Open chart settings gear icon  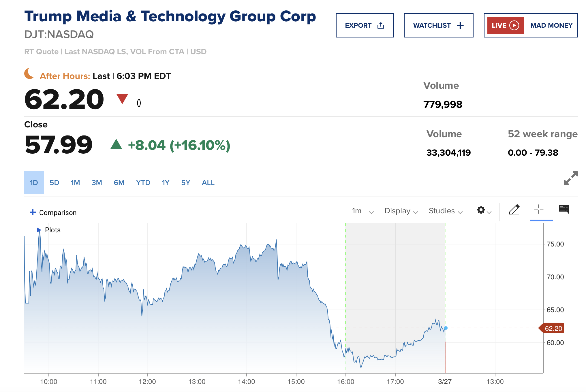pos(481,210)
